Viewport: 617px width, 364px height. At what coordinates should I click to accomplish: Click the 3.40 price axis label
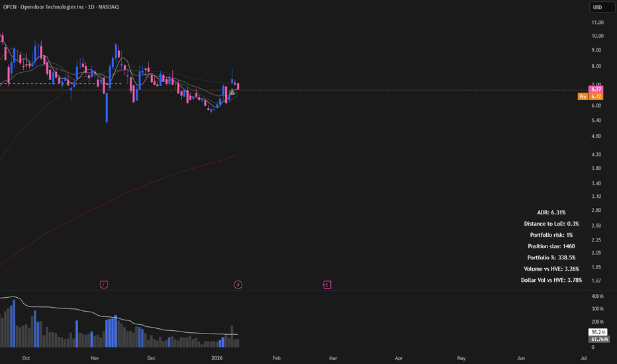coord(596,183)
